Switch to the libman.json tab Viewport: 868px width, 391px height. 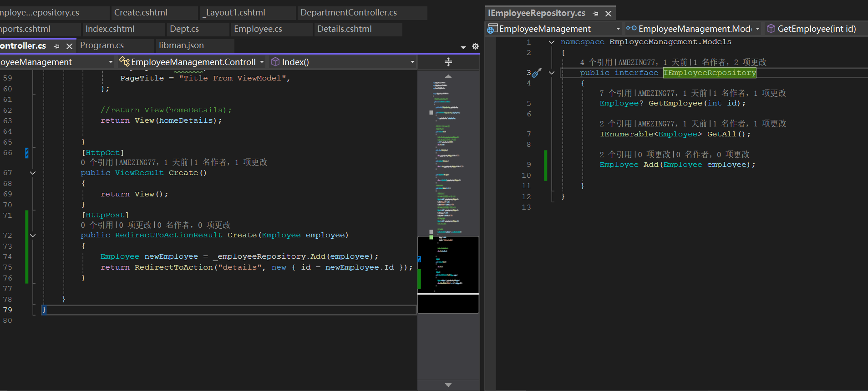195,45
